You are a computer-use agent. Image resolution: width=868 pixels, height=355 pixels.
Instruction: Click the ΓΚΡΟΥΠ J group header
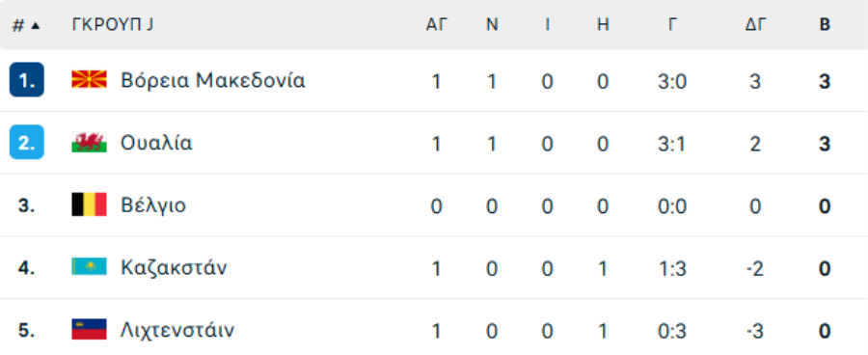point(113,25)
